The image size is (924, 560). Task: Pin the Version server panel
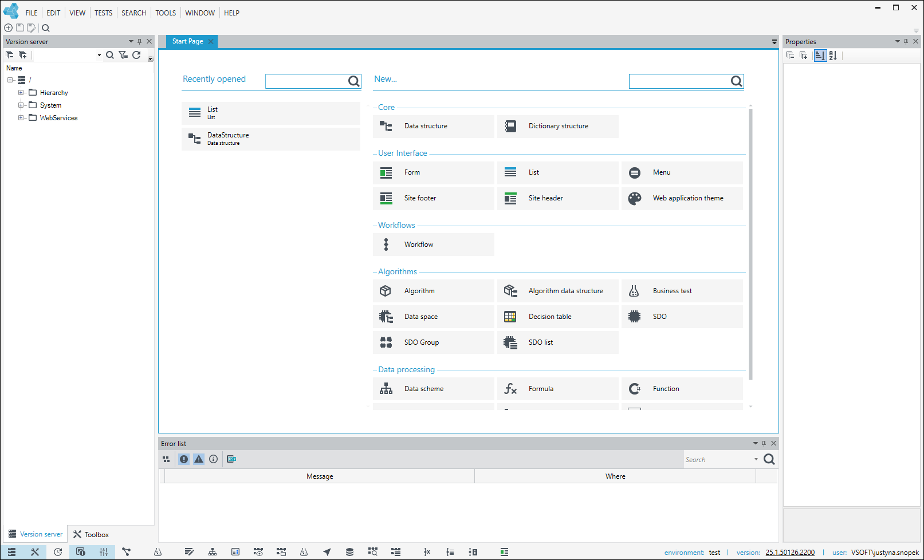coord(140,42)
